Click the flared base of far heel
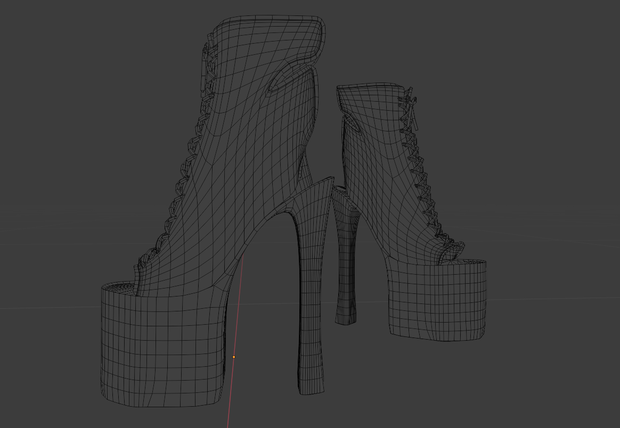 345,314
